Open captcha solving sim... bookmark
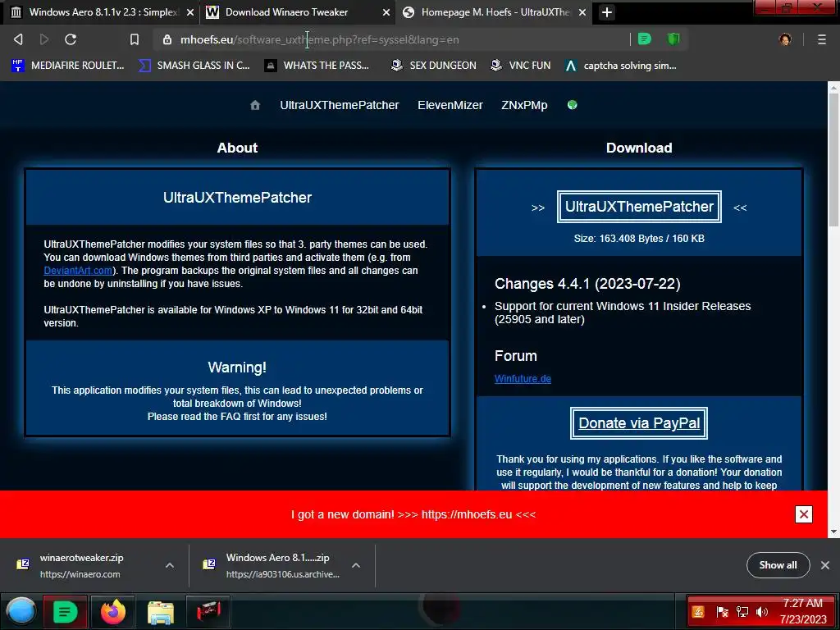 [x=622, y=66]
